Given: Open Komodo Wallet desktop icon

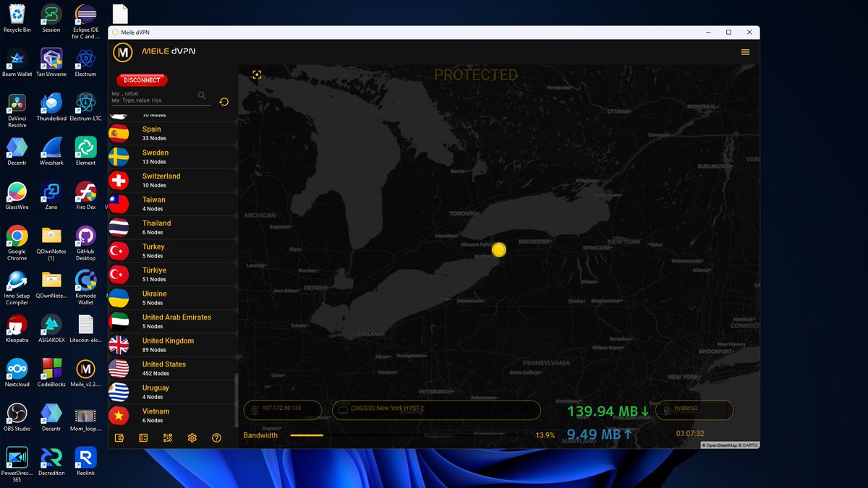Looking at the screenshot, I should [x=85, y=287].
